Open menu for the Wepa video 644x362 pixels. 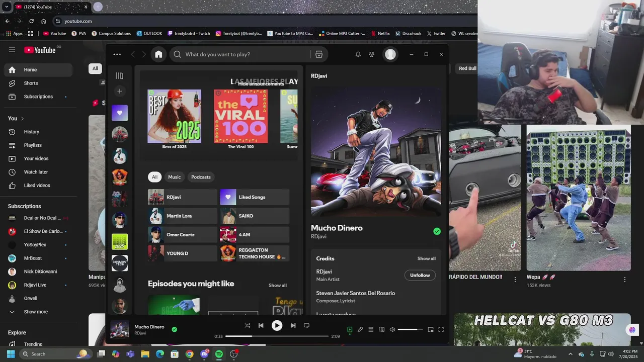(625, 280)
